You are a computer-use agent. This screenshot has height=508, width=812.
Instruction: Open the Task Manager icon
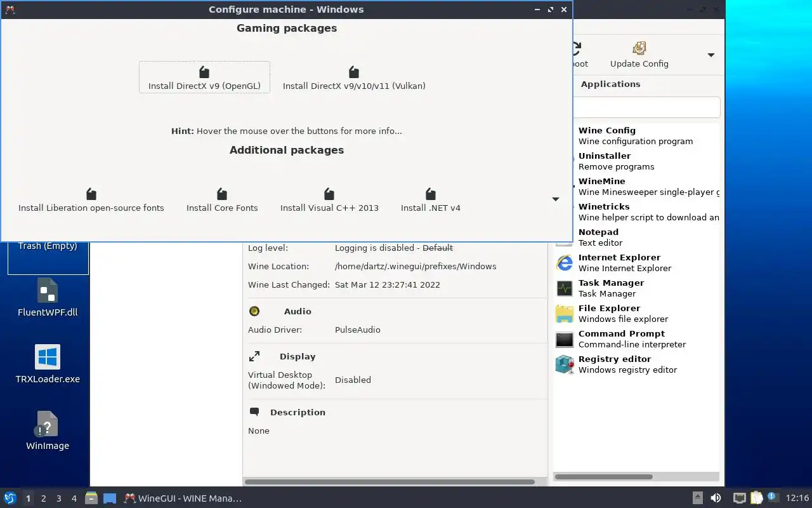point(565,288)
